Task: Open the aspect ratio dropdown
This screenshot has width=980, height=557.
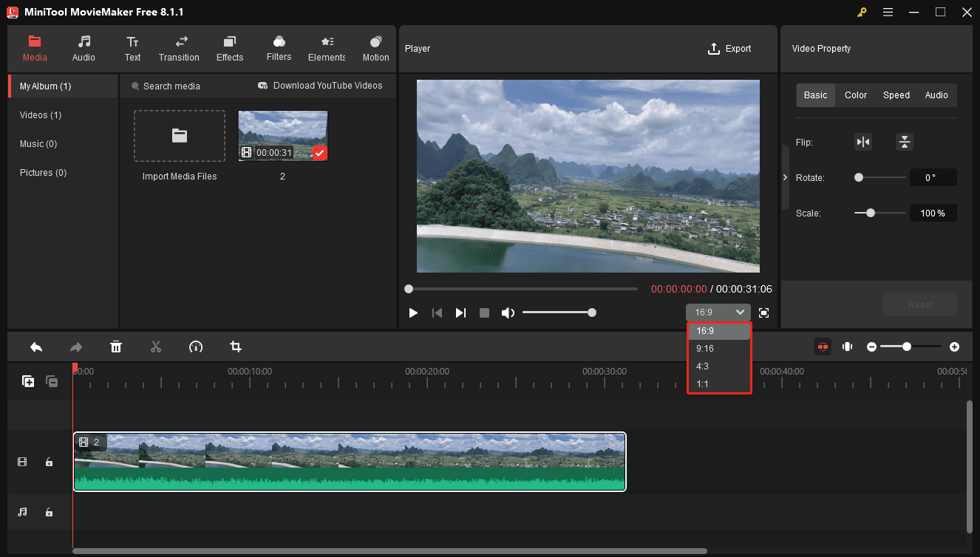Action: [x=718, y=312]
